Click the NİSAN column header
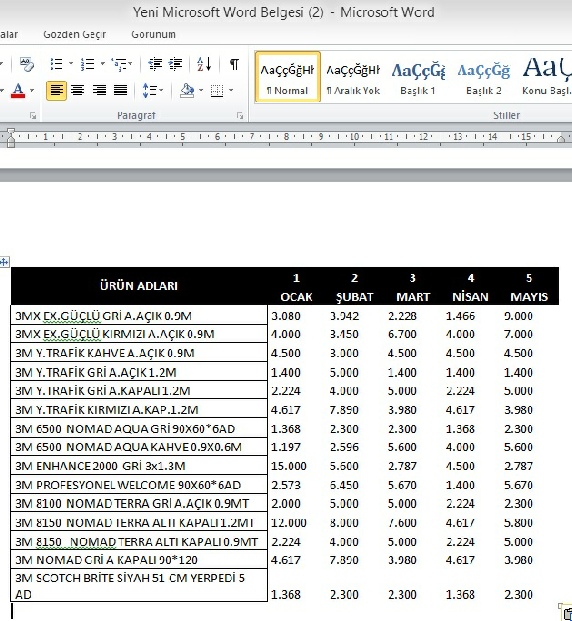This screenshot has height=621, width=572. coord(470,297)
